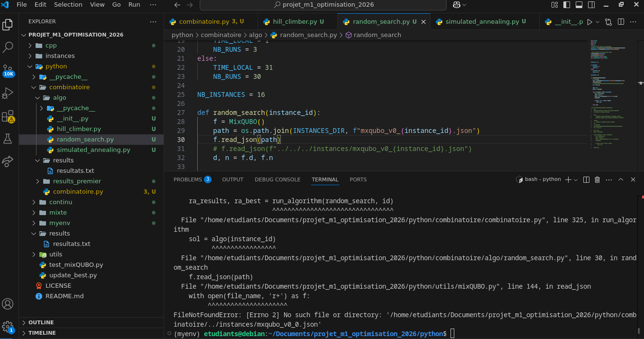Screen dimensions: 644x339
Task: Switch to simulated_annealing.py editor tab
Action: (485, 22)
